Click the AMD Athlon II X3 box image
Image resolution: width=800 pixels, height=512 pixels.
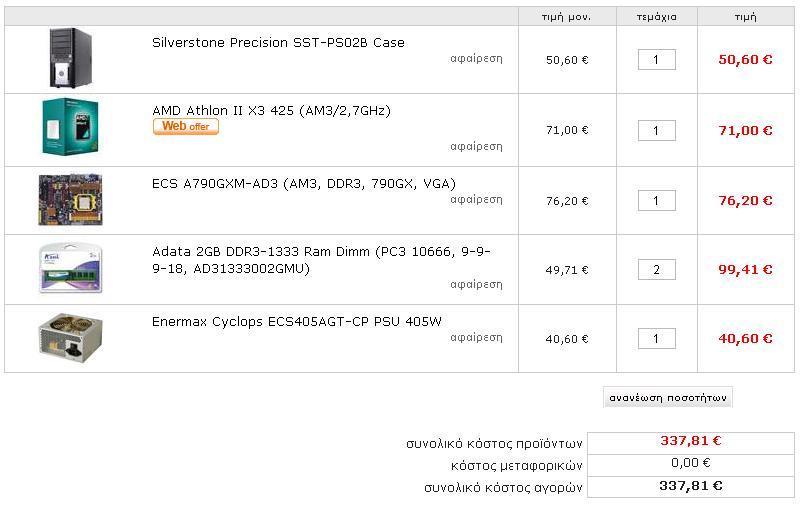click(70, 127)
